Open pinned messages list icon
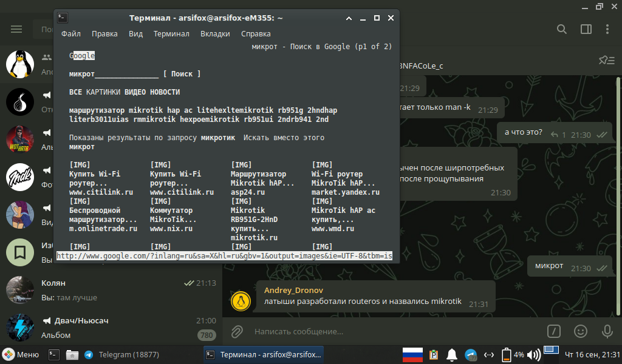Viewport: 622px width, 364px height. (607, 60)
